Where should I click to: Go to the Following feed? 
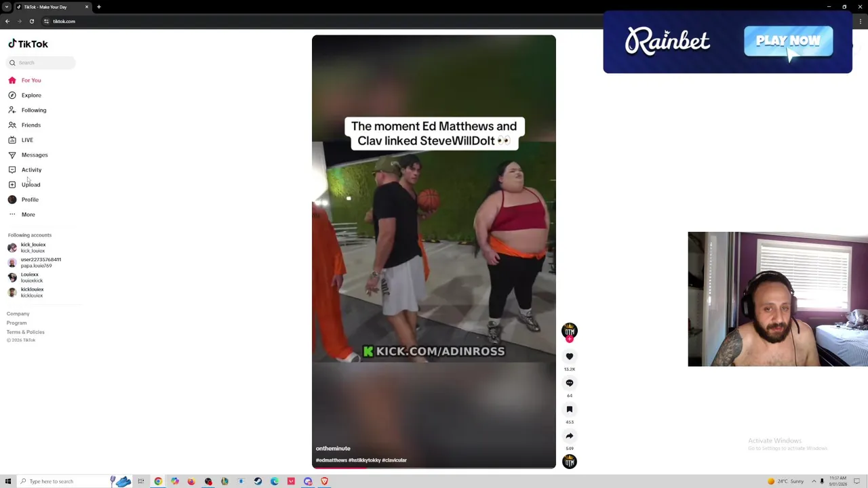coord(27,110)
